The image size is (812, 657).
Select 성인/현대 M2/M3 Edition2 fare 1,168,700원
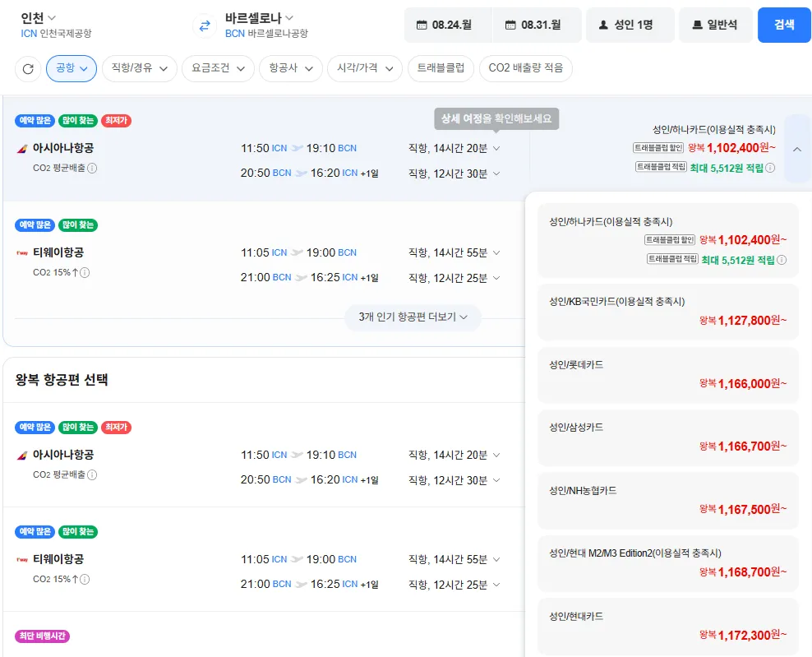pos(668,563)
